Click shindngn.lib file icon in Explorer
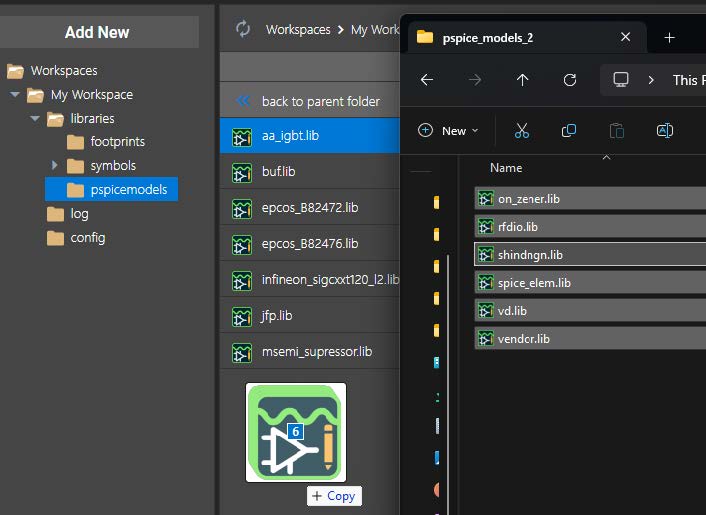The height and width of the screenshot is (515, 706). tap(485, 254)
